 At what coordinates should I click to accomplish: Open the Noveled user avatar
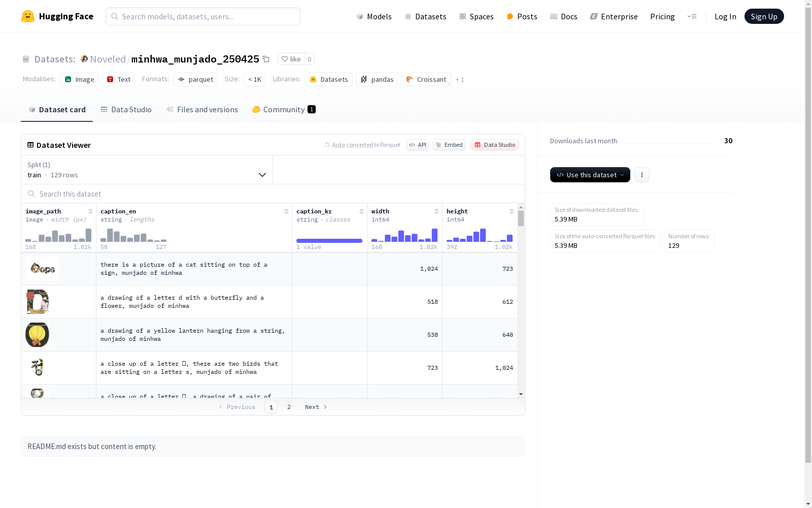pos(84,59)
